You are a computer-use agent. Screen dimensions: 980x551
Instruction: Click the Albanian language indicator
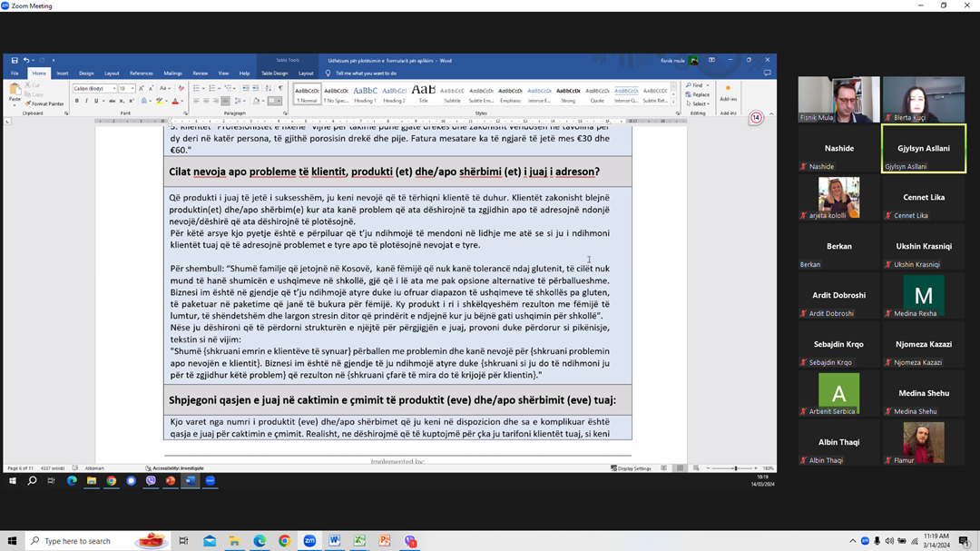coord(94,467)
